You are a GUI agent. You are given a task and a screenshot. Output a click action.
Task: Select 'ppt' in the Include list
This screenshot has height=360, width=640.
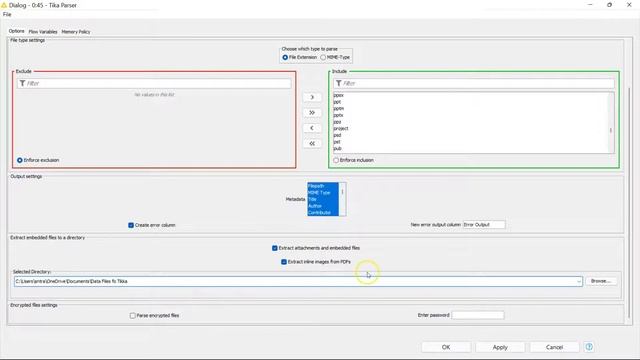(337, 102)
